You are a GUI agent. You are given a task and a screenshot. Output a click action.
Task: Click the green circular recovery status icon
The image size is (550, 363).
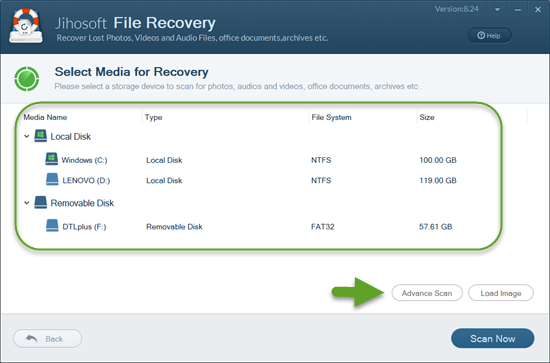(x=27, y=79)
